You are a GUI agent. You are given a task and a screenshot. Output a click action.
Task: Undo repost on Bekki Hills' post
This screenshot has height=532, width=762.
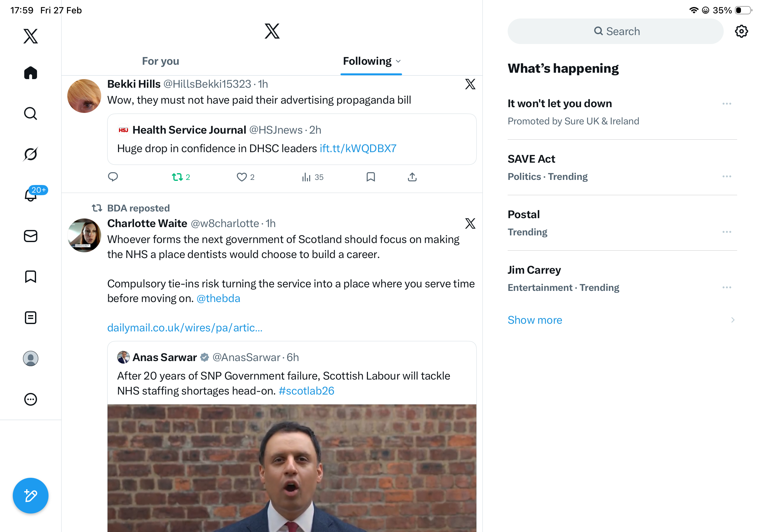pyautogui.click(x=177, y=177)
